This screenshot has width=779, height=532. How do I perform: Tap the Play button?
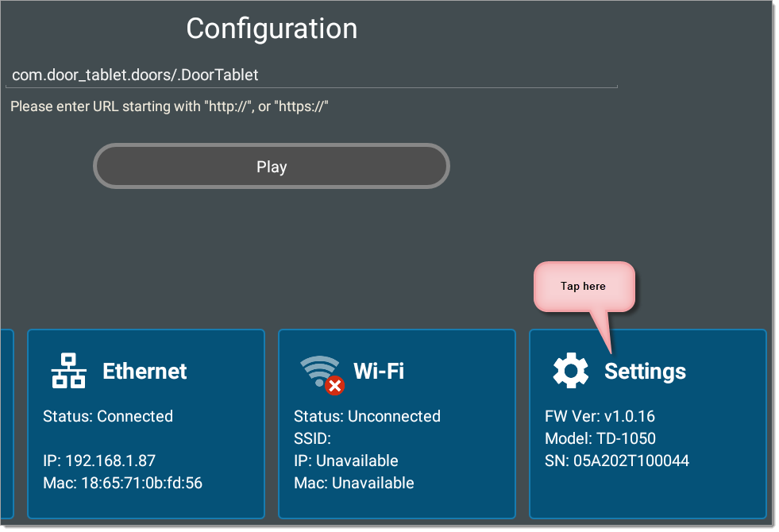pos(272,167)
